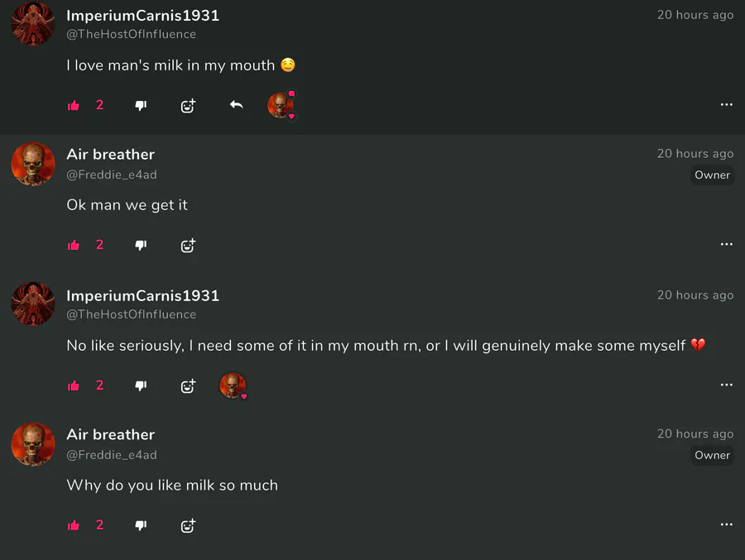Open Air breather profile name on second comment
The height and width of the screenshot is (560, 745).
coord(110,154)
